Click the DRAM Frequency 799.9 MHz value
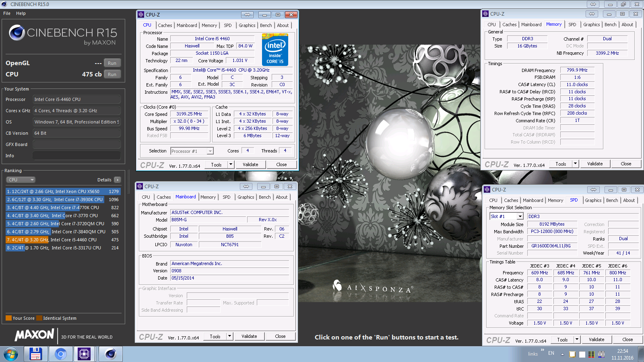 [577, 70]
